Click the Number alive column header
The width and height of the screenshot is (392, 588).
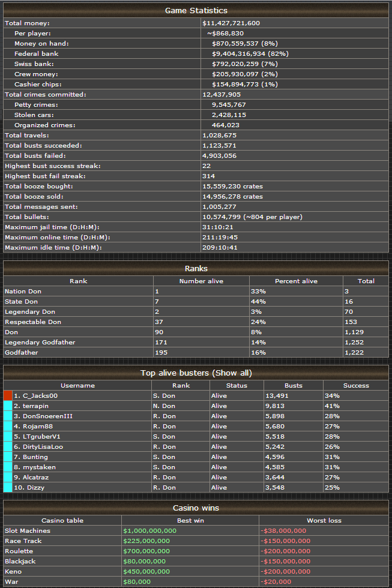[x=201, y=281]
